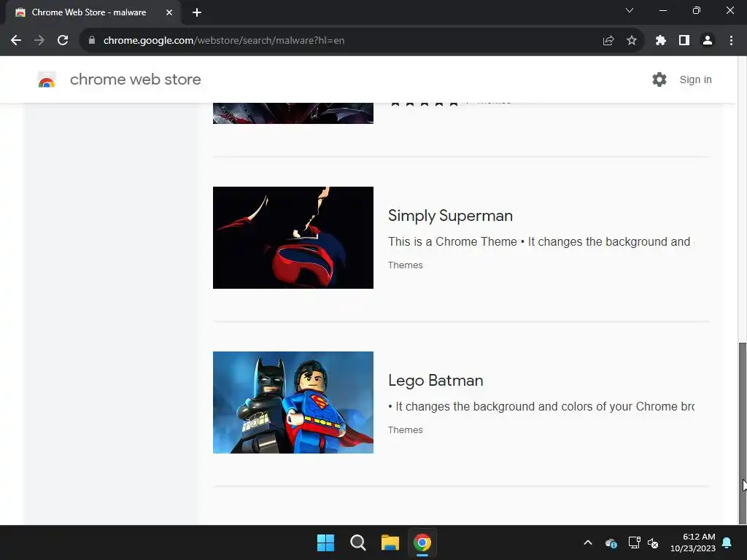Bookmark this tab with the star icon
This screenshot has width=747, height=560.
point(632,41)
